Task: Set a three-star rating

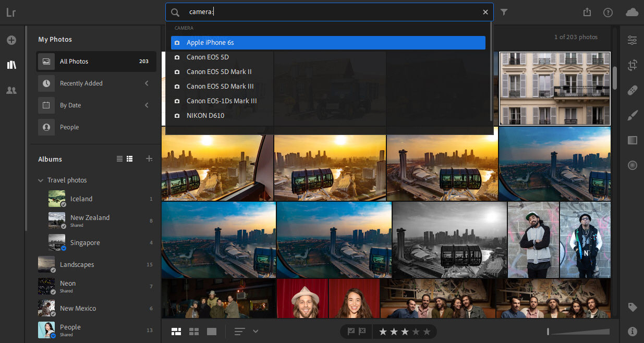Action: click(405, 331)
